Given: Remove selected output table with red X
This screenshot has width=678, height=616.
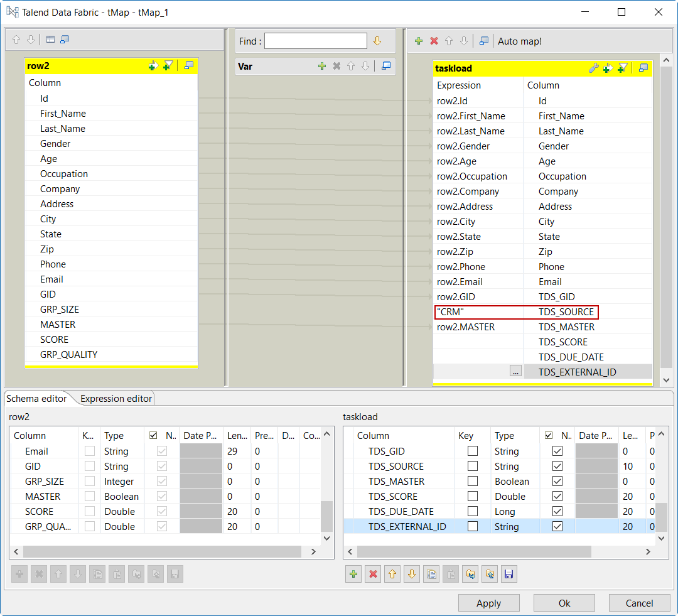Looking at the screenshot, I should [434, 41].
